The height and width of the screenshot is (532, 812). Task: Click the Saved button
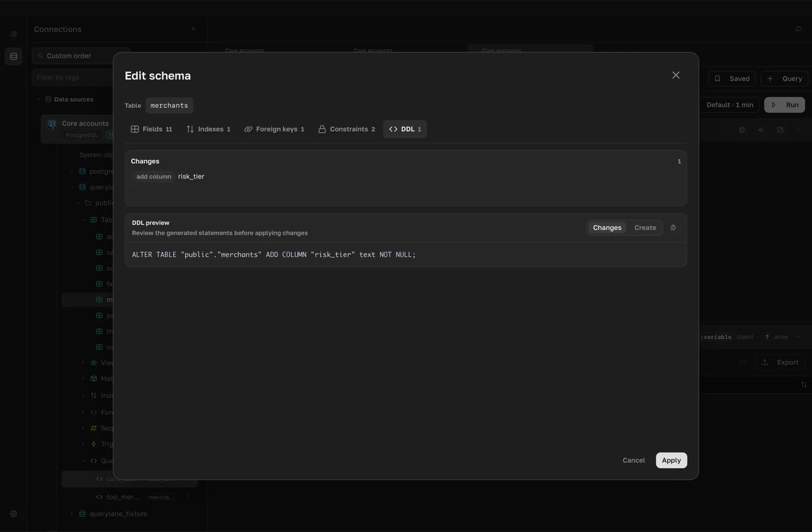[732, 79]
